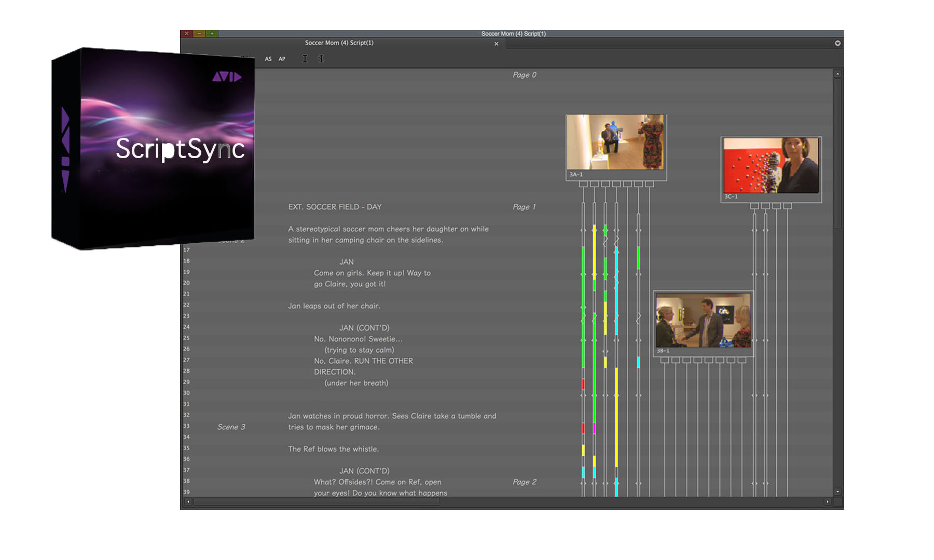This screenshot has width=934, height=560.
Task: Click the Scene 3 marker label
Action: coord(231,427)
